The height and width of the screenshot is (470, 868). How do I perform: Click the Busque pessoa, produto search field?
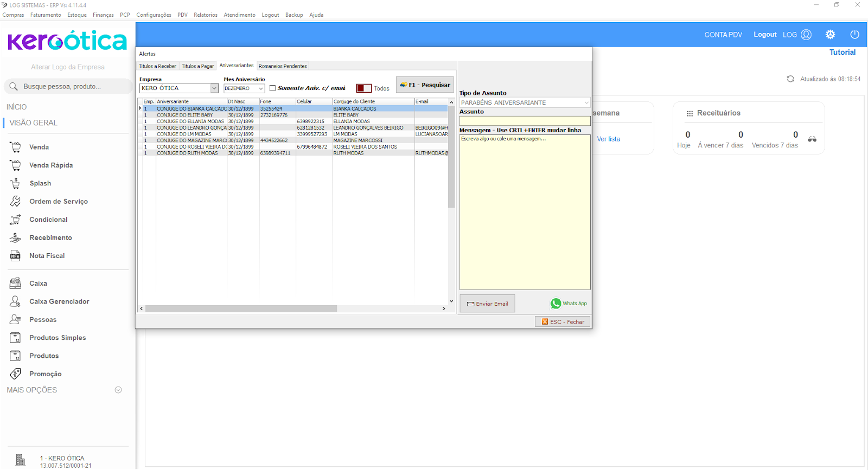tap(68, 86)
